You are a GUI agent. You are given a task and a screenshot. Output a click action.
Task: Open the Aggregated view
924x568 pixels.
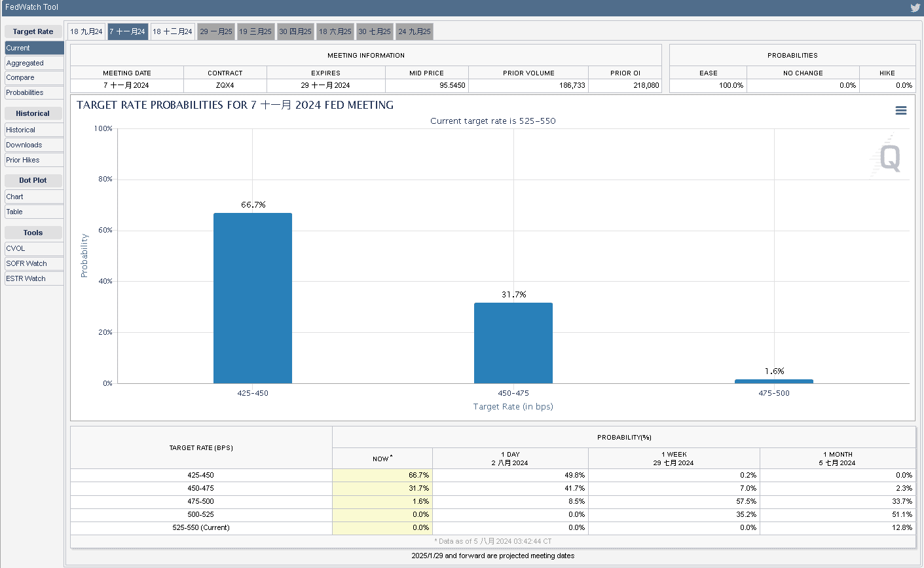pyautogui.click(x=34, y=63)
